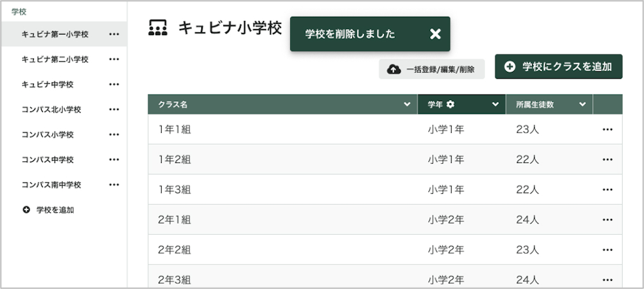Image resolution: width=644 pixels, height=289 pixels.
Task: Click the school group icon next to title
Action: pos(158,28)
